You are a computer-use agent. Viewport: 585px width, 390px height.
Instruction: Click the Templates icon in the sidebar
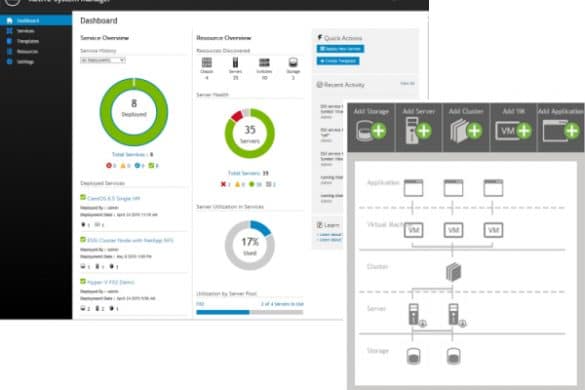pos(9,41)
